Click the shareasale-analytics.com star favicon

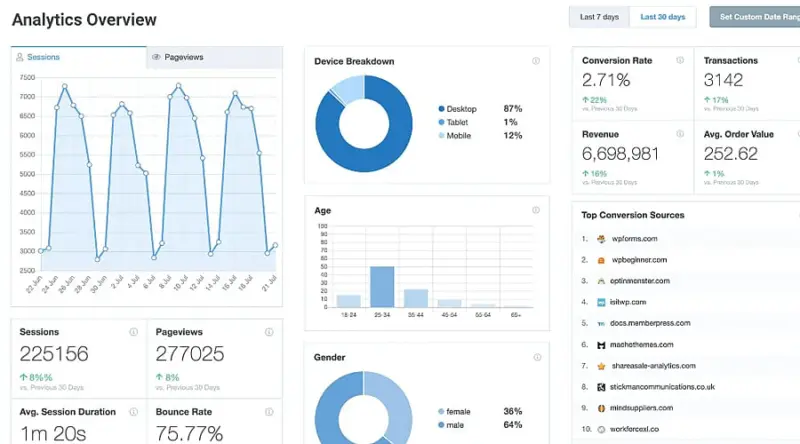601,366
